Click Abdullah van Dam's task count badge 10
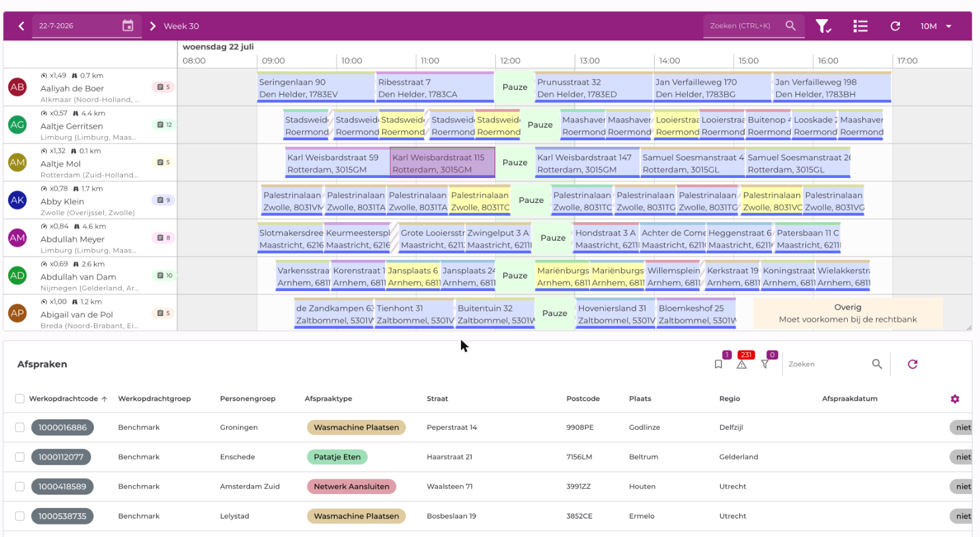This screenshot has width=980, height=537. point(164,275)
